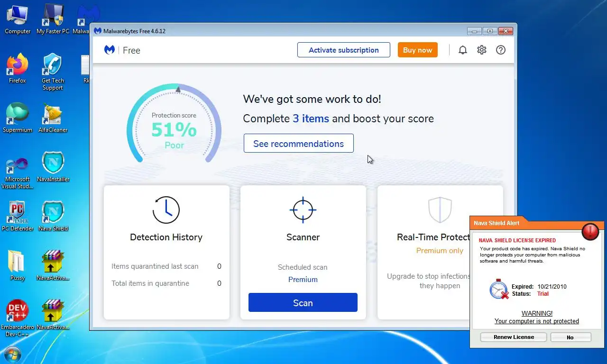The image size is (607, 364).
Task: Select the PC Defender desktop shortcut
Action: tap(18, 217)
